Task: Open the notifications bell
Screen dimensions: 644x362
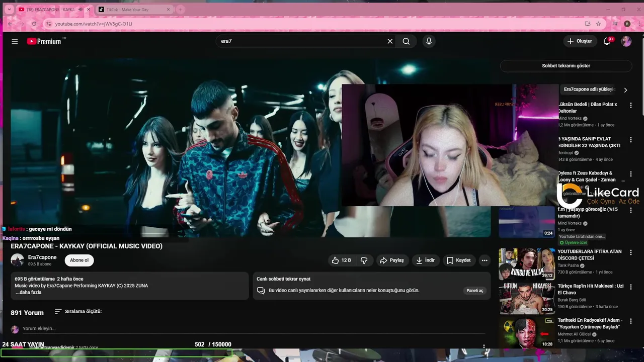Action: click(x=607, y=41)
